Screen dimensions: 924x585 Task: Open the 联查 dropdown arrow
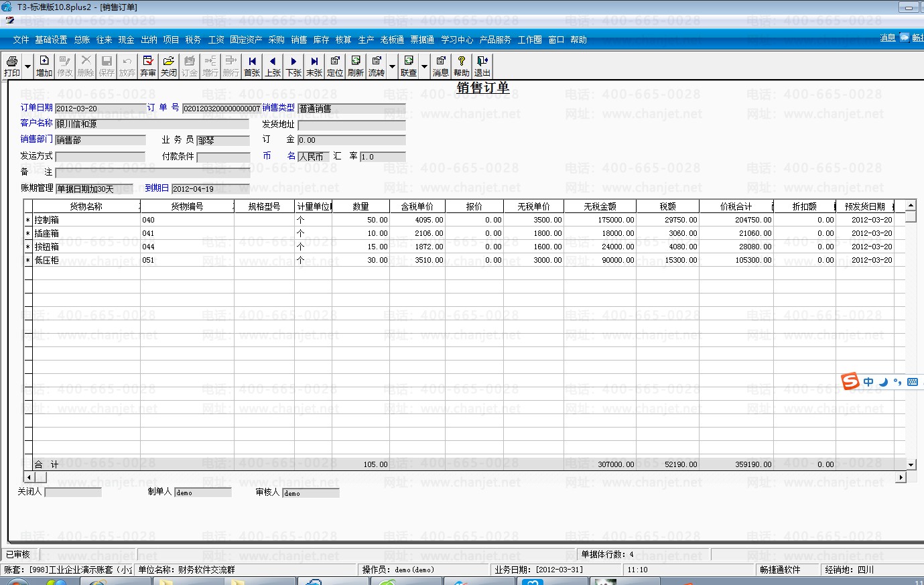[423, 66]
